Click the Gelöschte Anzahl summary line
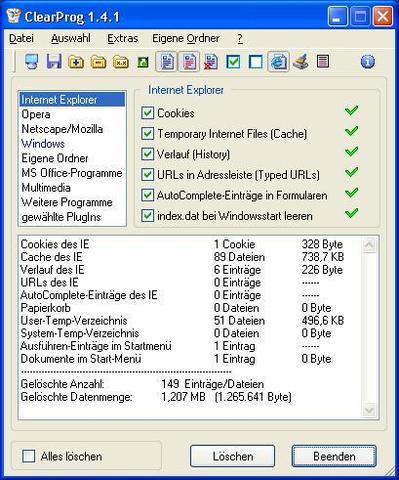 point(142,384)
